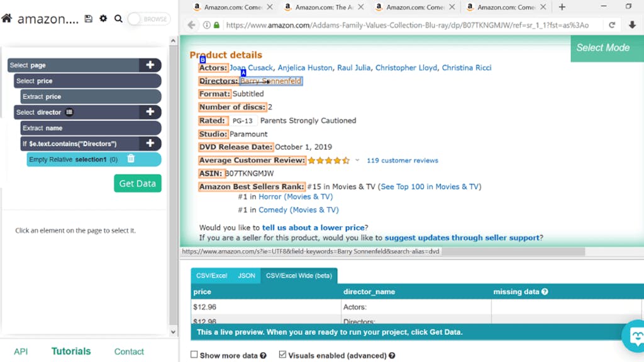Open the Select price command
Screen dimensions: 644x362
click(87, 81)
